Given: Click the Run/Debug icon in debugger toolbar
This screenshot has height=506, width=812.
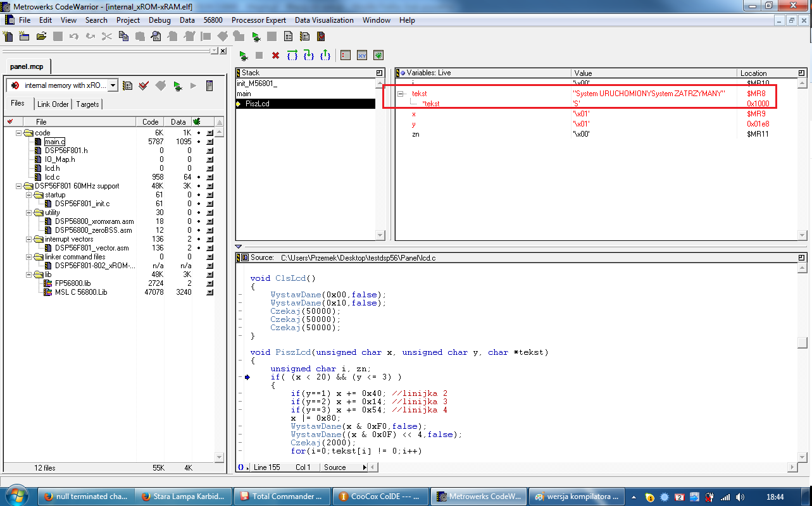Looking at the screenshot, I should tap(243, 56).
